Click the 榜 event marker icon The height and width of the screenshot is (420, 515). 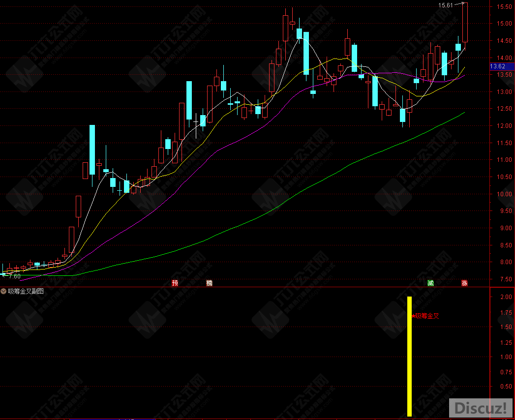[210, 283]
